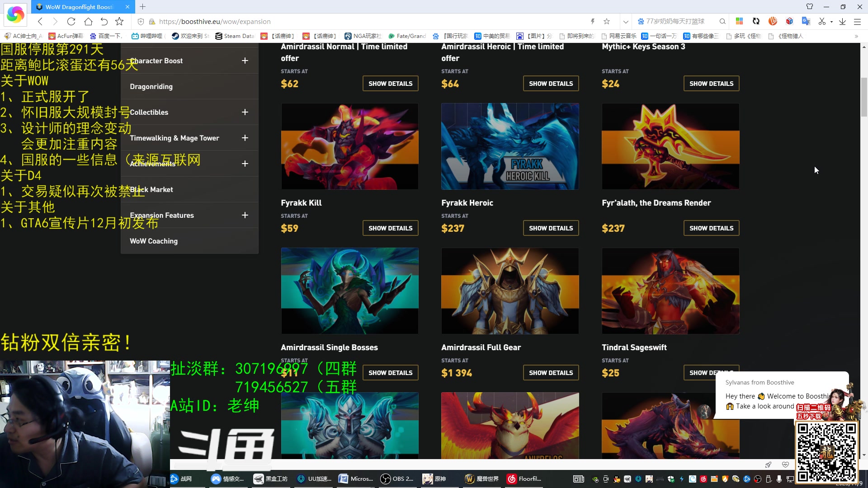Viewport: 868px width, 488px height.
Task: Open the scissors tool dropdown arrow
Action: coord(831,22)
